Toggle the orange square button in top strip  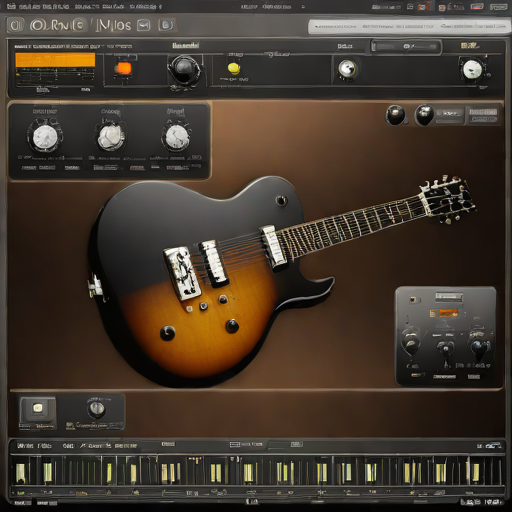[123, 68]
